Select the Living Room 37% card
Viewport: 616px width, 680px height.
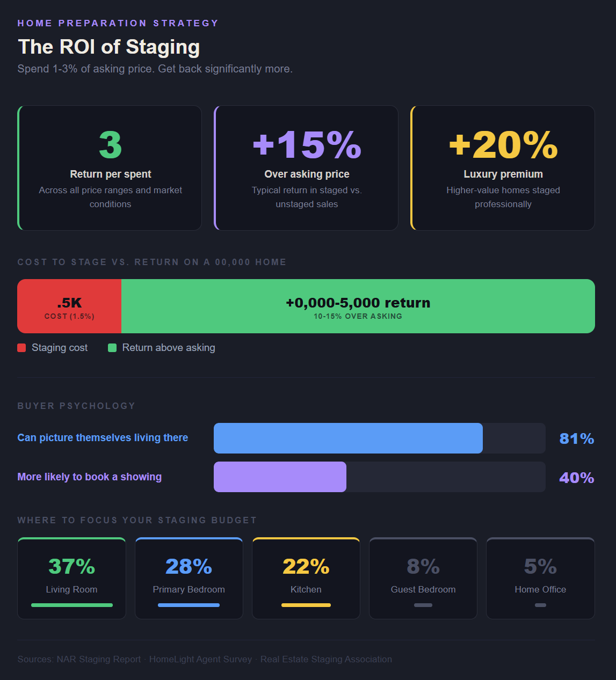click(x=71, y=578)
